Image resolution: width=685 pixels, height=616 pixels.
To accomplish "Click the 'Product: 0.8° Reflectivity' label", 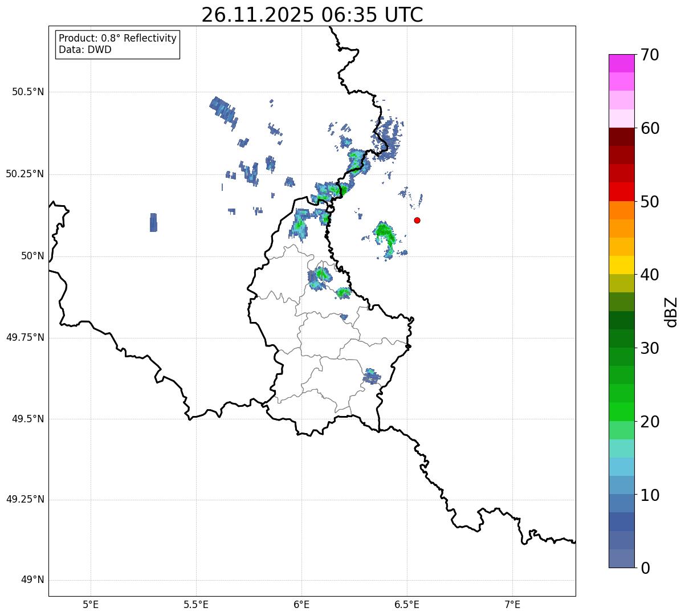I will [118, 38].
